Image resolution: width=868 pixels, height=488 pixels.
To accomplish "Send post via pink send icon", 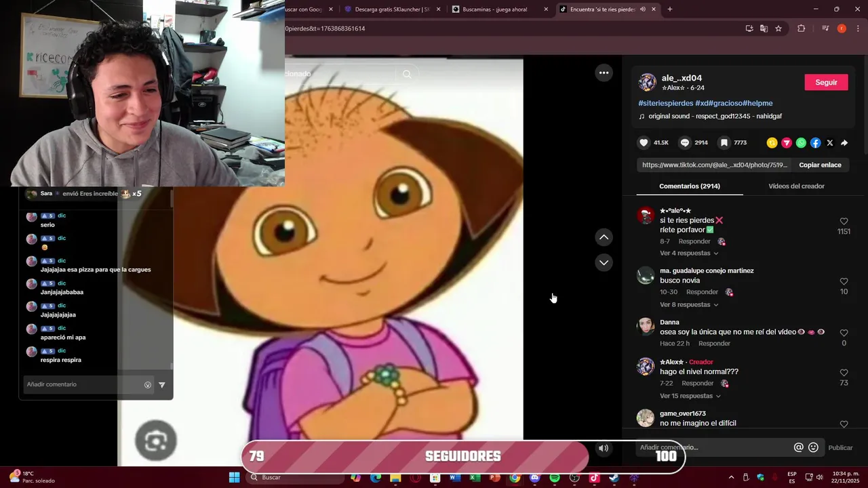I will [787, 143].
